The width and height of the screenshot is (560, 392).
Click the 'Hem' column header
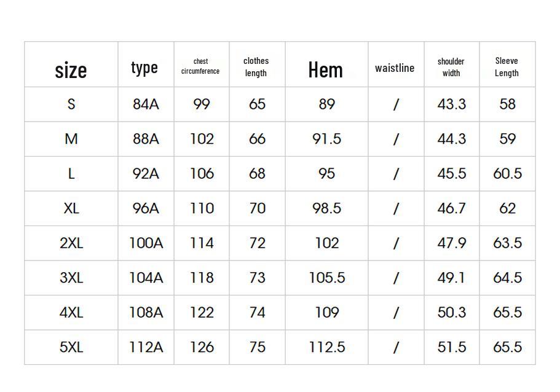[325, 69]
